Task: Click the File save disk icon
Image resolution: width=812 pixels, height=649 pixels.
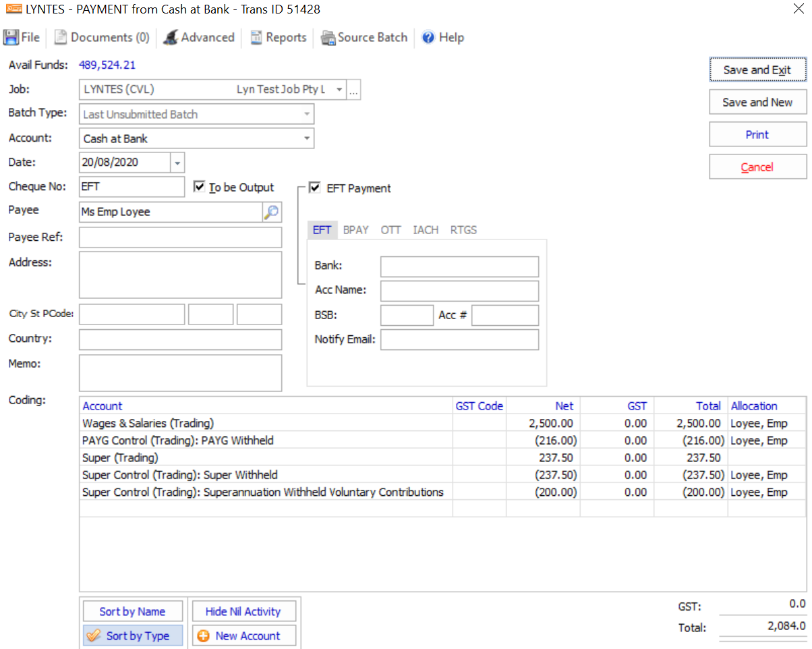Action: 11,38
